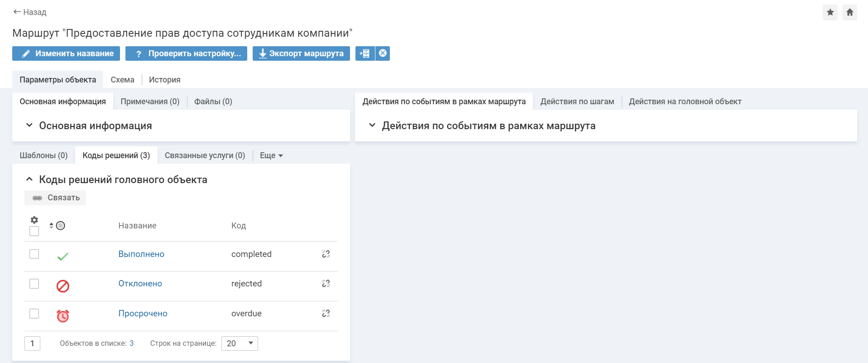Check the "Просрочено" row checkbox
This screenshot has width=868, height=363.
[34, 314]
